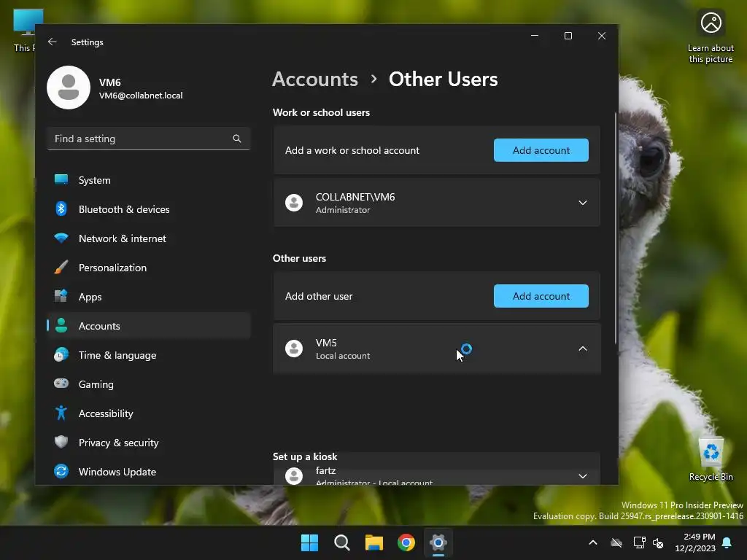Viewport: 747px width, 560px height.
Task: Select the VM5 Local account row
Action: pyautogui.click(x=436, y=349)
